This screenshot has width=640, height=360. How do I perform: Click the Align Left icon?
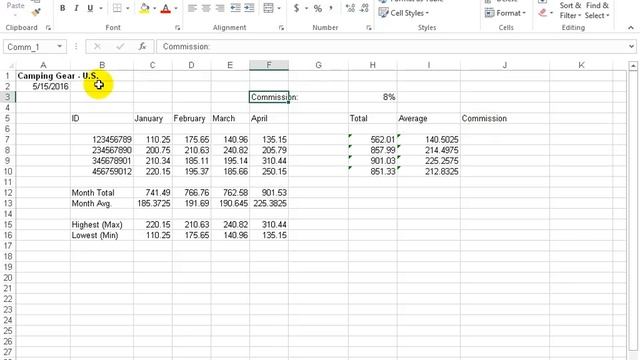point(192,8)
